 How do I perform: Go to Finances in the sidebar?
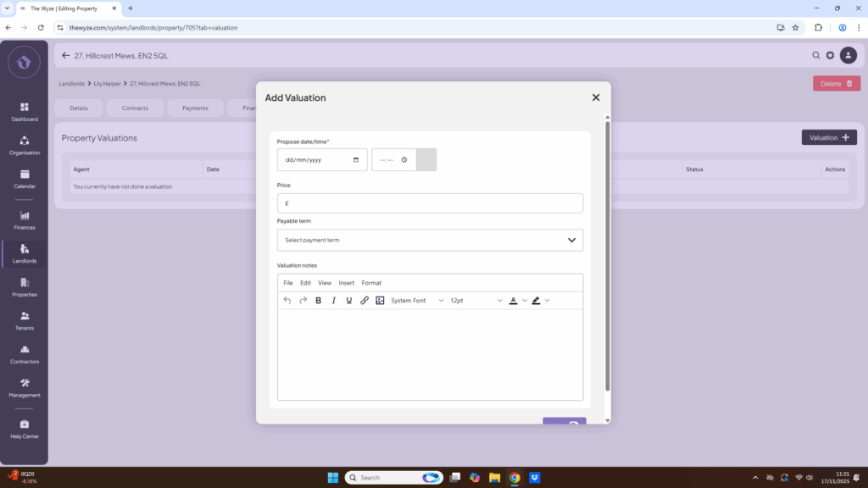(25, 220)
